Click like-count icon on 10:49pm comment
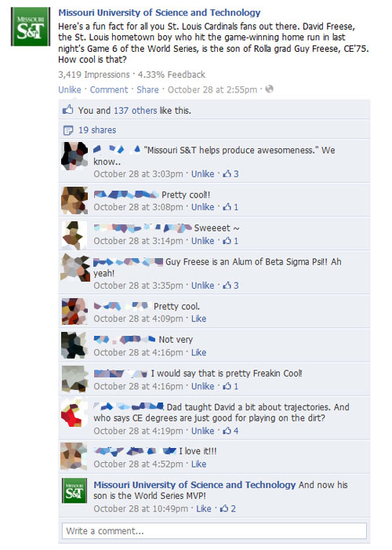Viewport: 392px width, 550px height. coord(224,508)
